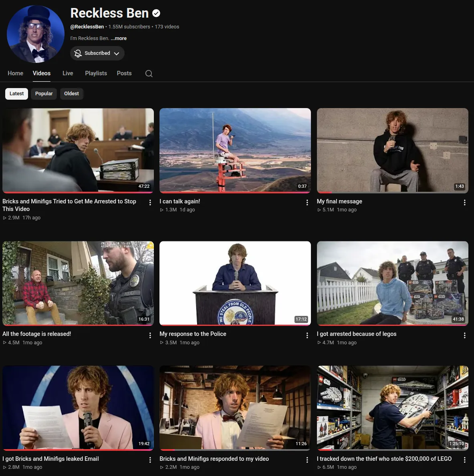
Task: Click the police and LEGO boxes thumbnail 41:38
Action: (x=393, y=283)
